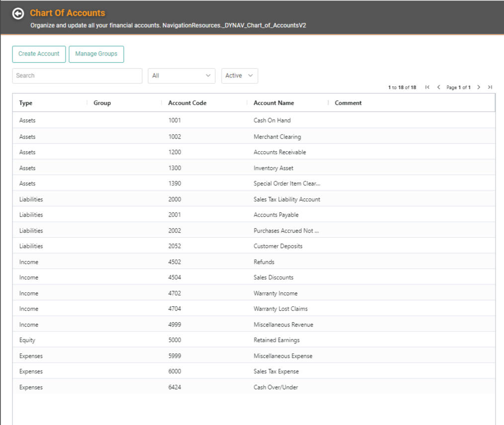504x425 pixels.
Task: Click account code 2000
Action: coord(174,199)
